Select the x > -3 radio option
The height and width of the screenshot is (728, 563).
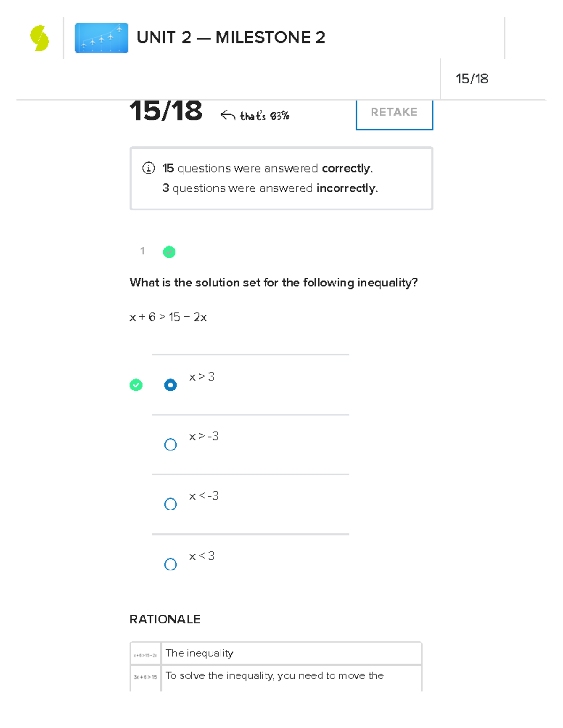pos(170,444)
